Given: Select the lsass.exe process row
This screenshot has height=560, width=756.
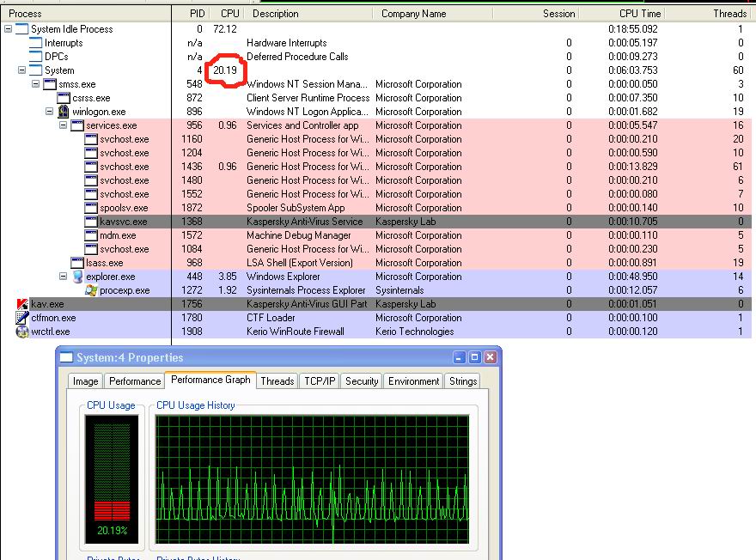Looking at the screenshot, I should pos(104,263).
